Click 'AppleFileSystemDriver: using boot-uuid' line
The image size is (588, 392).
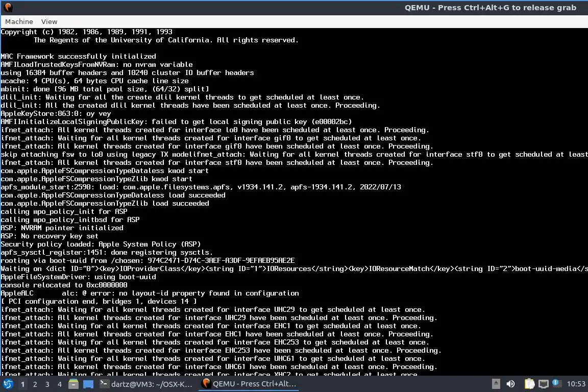click(79, 277)
